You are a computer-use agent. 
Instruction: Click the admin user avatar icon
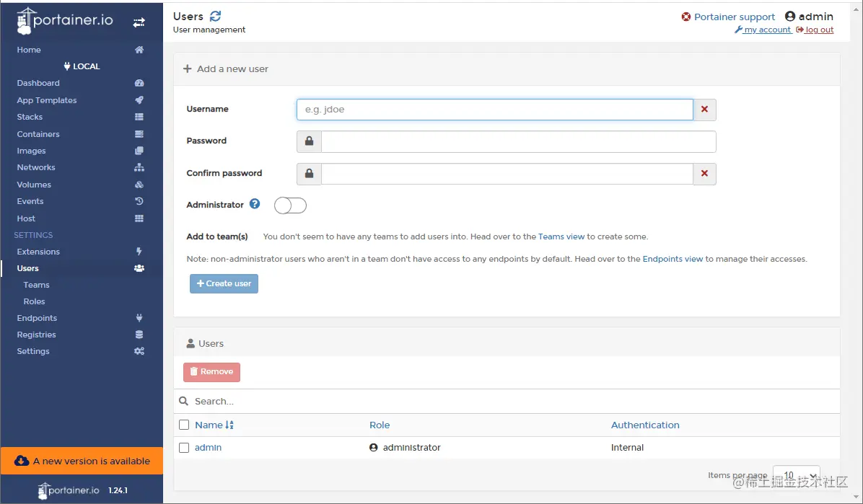click(790, 17)
